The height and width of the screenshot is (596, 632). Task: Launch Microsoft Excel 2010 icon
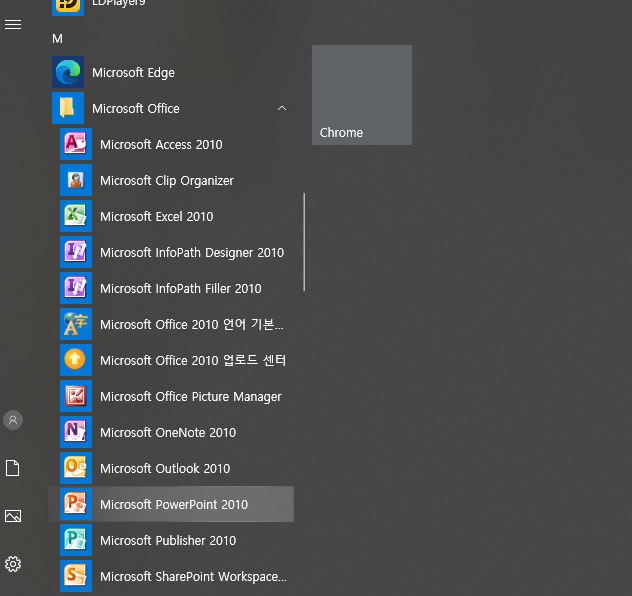(x=76, y=216)
